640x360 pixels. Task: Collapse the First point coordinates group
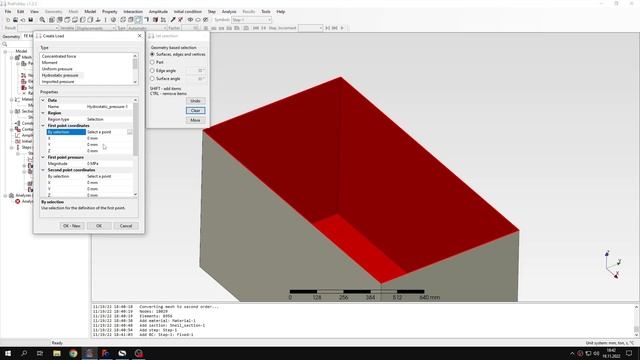tap(43, 125)
